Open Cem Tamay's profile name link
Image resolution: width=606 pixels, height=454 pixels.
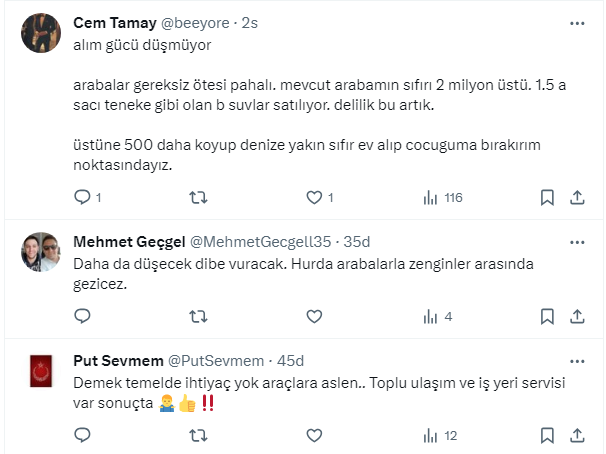[x=113, y=24]
